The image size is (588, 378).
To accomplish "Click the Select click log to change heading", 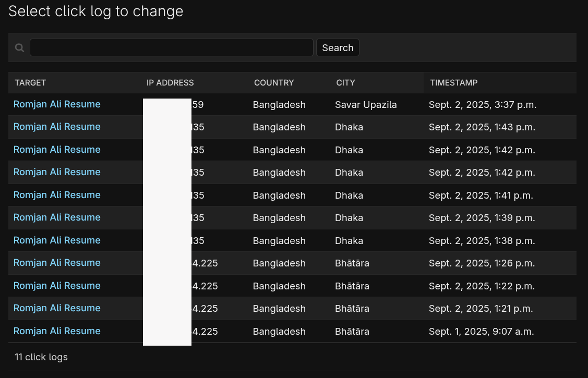I will (95, 11).
